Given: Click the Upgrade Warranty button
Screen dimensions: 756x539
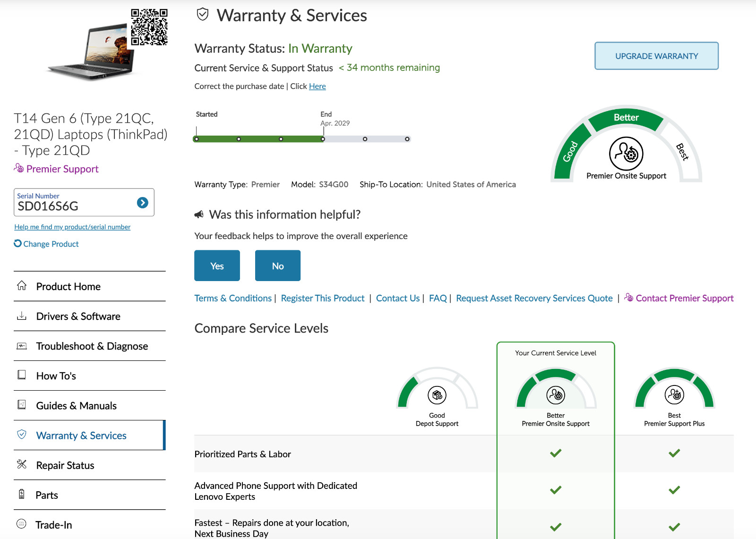Looking at the screenshot, I should tap(656, 56).
